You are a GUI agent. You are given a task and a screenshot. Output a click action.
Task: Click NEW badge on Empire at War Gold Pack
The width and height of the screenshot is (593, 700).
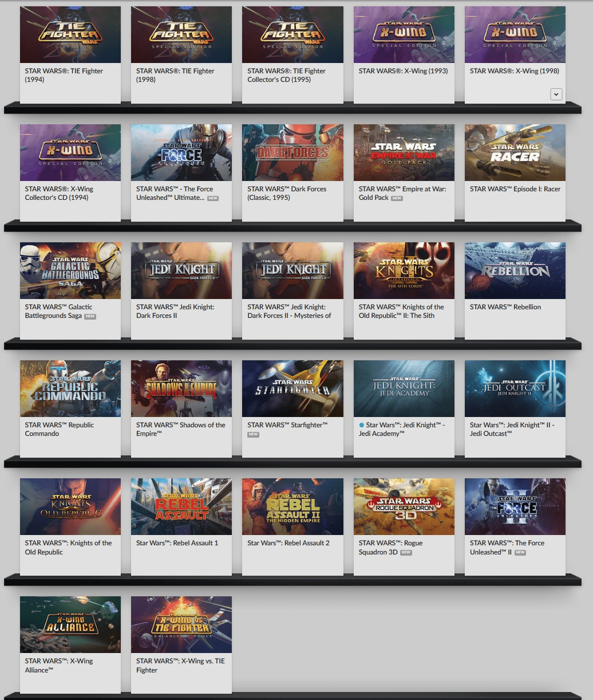click(397, 198)
